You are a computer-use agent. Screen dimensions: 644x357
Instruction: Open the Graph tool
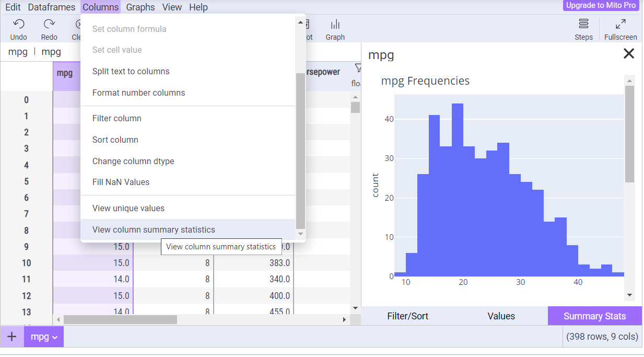coord(335,25)
